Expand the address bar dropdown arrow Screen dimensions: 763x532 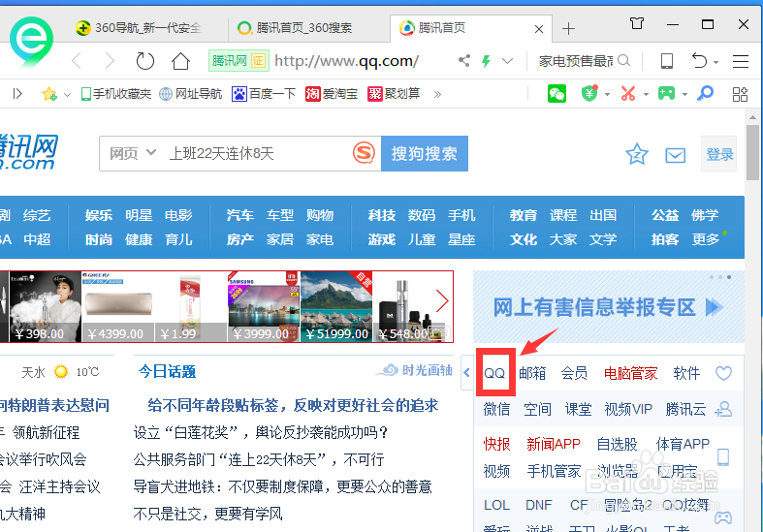[x=507, y=61]
